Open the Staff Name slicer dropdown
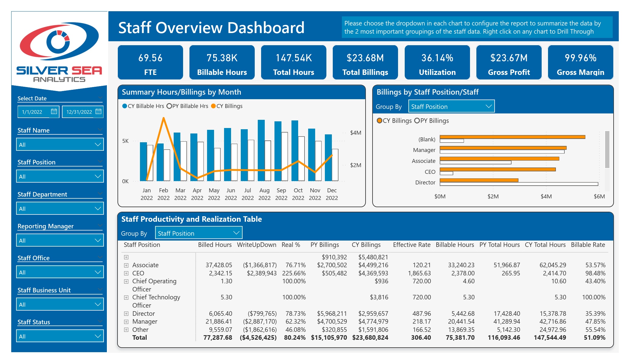Screen dimensions: 630x364 [60, 144]
